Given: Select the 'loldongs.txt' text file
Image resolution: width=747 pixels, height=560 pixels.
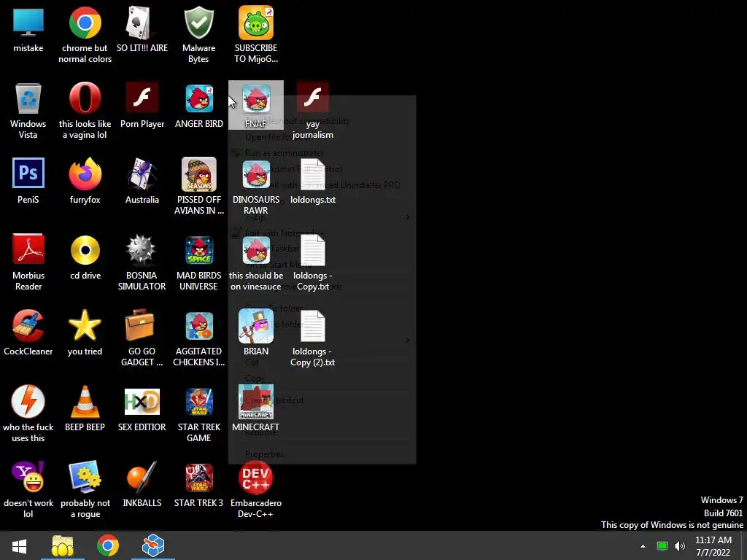Looking at the screenshot, I should [312, 174].
